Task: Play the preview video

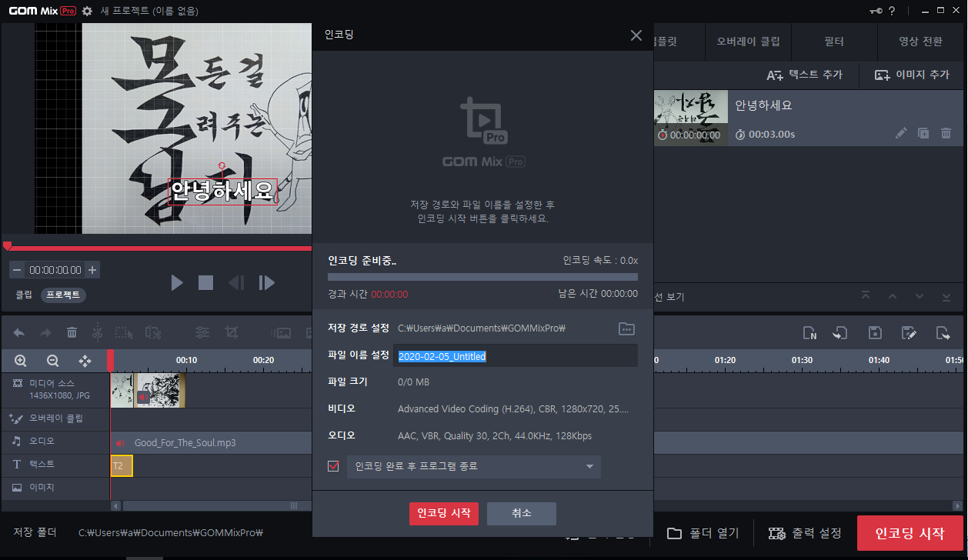Action: (177, 283)
